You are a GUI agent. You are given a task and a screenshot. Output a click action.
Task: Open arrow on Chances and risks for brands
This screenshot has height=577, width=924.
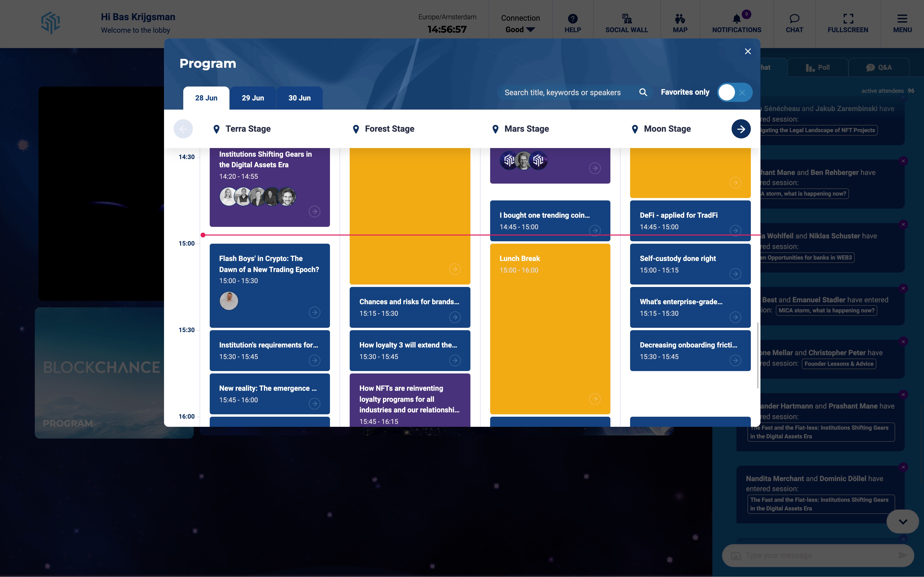pos(454,317)
